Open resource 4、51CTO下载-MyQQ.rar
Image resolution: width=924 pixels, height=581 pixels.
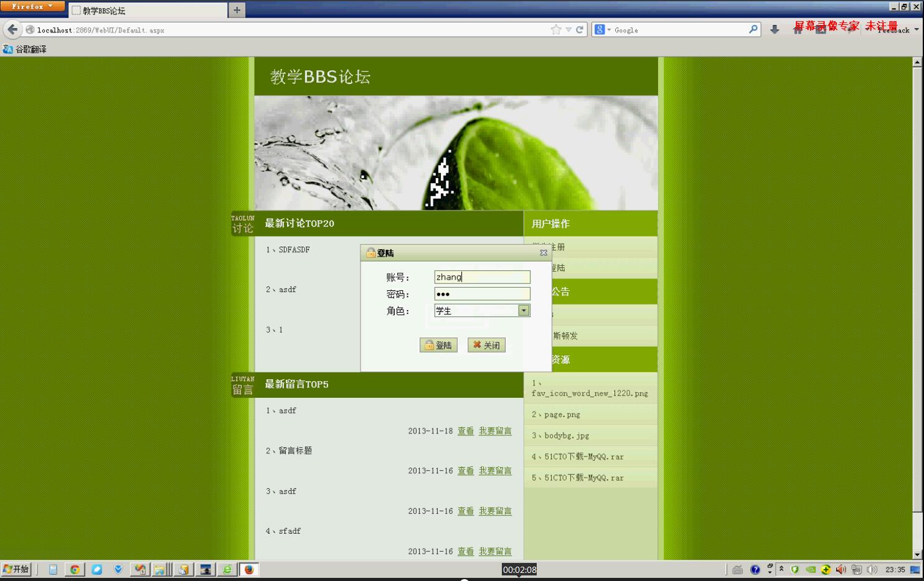tap(578, 457)
